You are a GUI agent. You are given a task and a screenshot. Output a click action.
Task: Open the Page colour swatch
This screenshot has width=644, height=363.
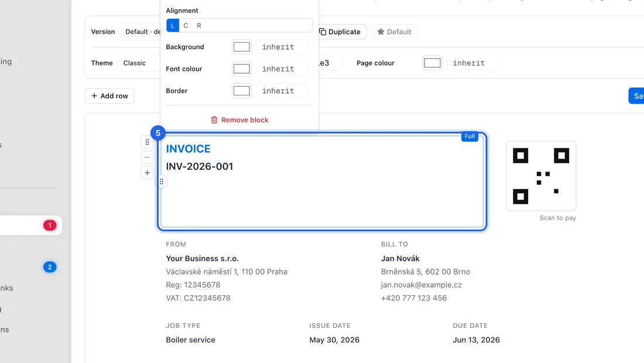tap(432, 63)
